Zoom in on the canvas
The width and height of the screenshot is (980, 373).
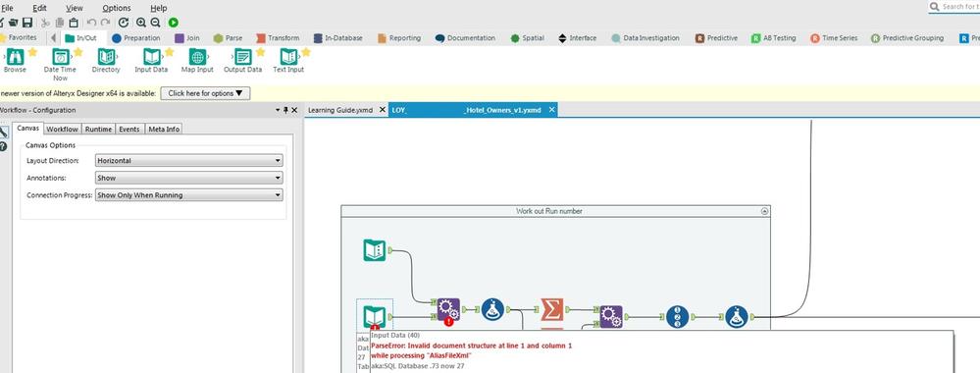[x=141, y=23]
